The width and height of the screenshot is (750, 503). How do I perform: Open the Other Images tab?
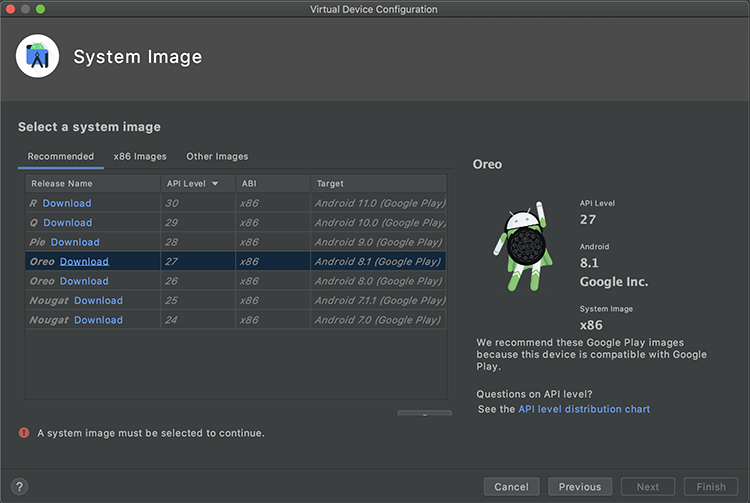click(x=217, y=156)
